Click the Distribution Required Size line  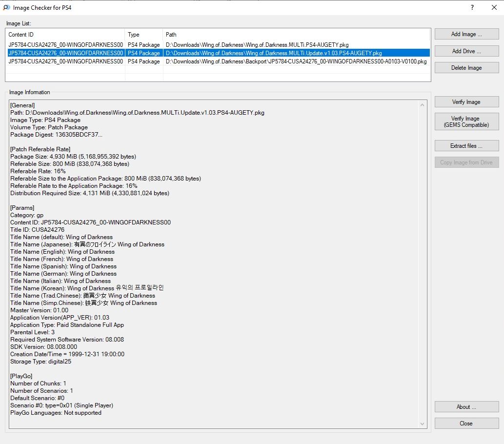pos(90,193)
